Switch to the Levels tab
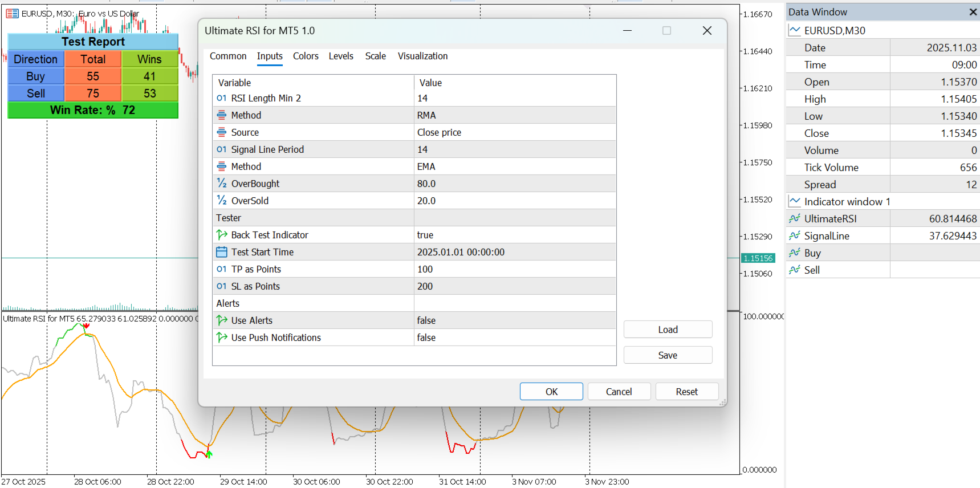 click(341, 56)
